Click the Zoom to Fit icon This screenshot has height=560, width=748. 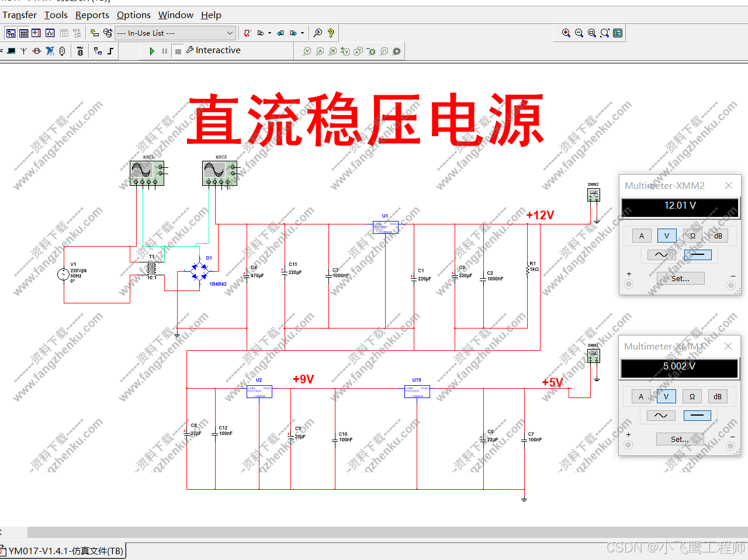click(x=604, y=33)
